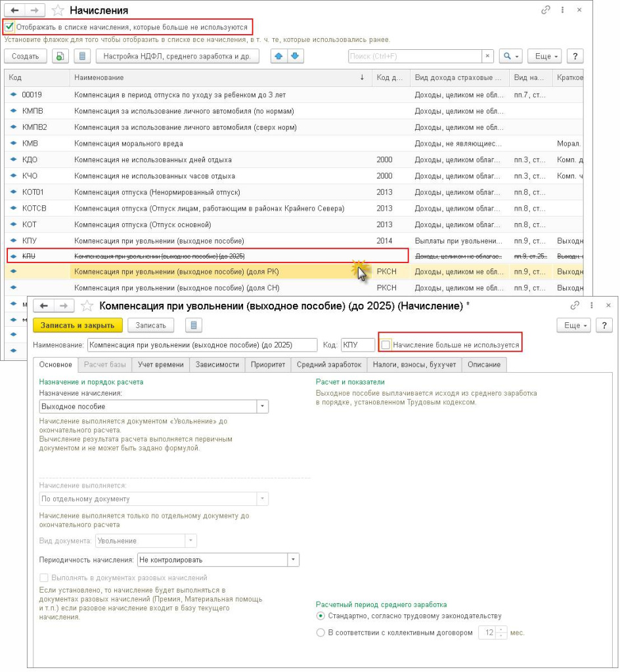This screenshot has height=672, width=620.
Task: Adjust the months stepper next to 12
Action: 501,633
